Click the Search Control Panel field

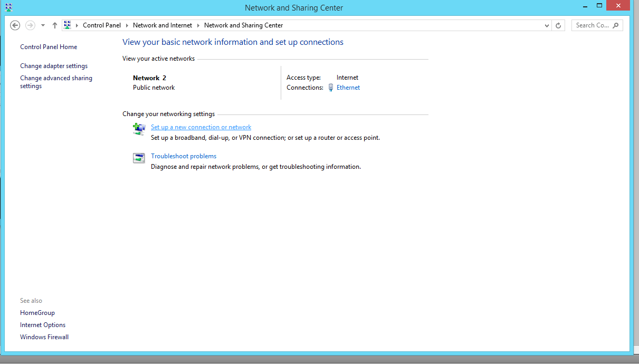click(592, 25)
